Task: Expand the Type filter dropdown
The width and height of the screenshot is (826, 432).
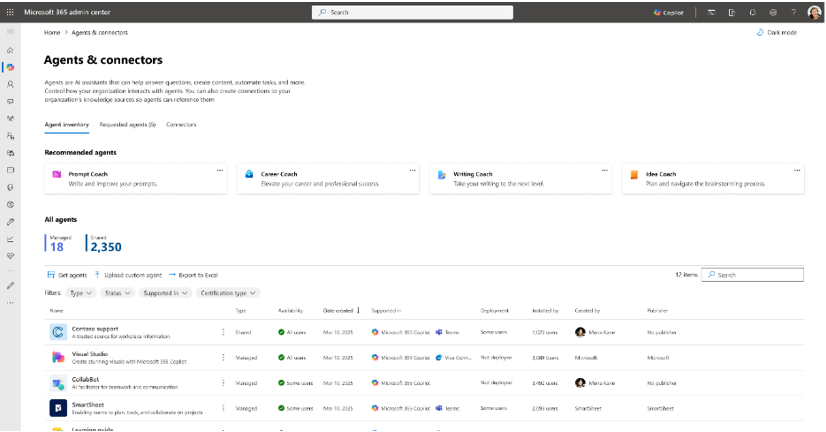Action: (81, 293)
